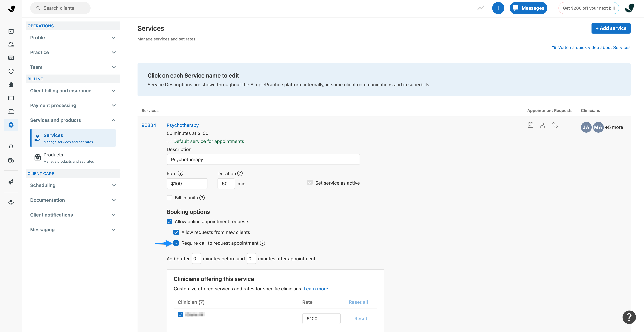Enable the Bill in units checkbox

pos(169,198)
